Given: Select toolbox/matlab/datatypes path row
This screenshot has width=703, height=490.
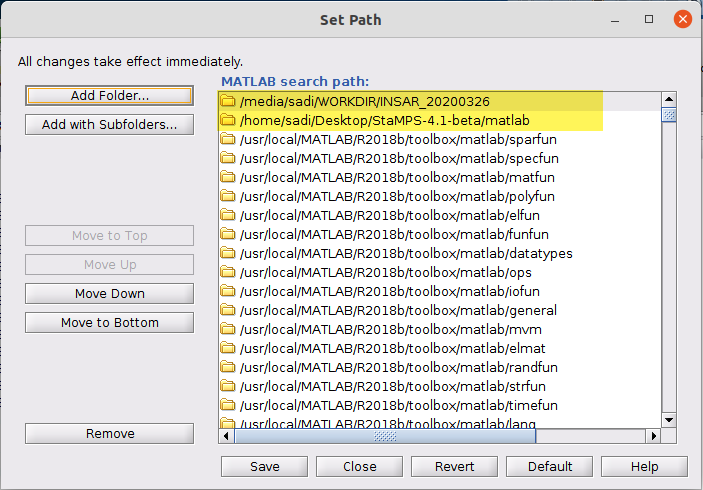Looking at the screenshot, I should pyautogui.click(x=440, y=253).
